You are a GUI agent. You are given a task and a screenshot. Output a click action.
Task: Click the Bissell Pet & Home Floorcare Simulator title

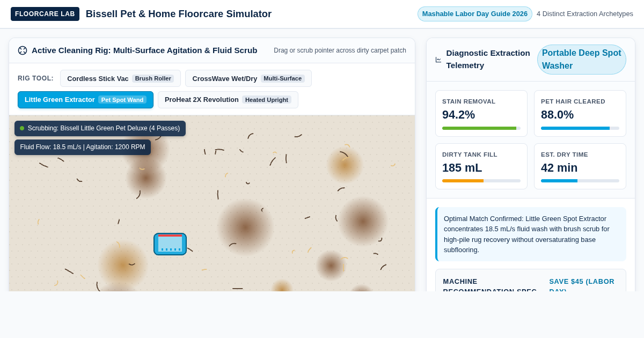pyautogui.click(x=179, y=14)
